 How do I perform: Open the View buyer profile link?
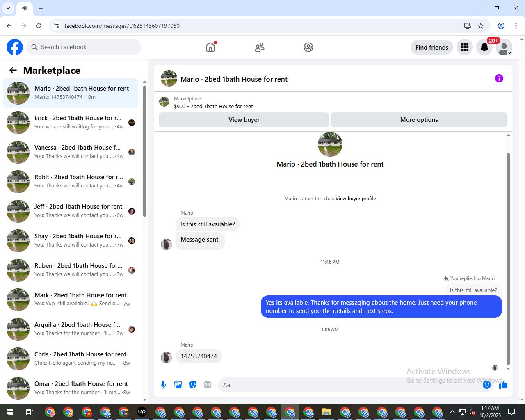[x=356, y=199]
